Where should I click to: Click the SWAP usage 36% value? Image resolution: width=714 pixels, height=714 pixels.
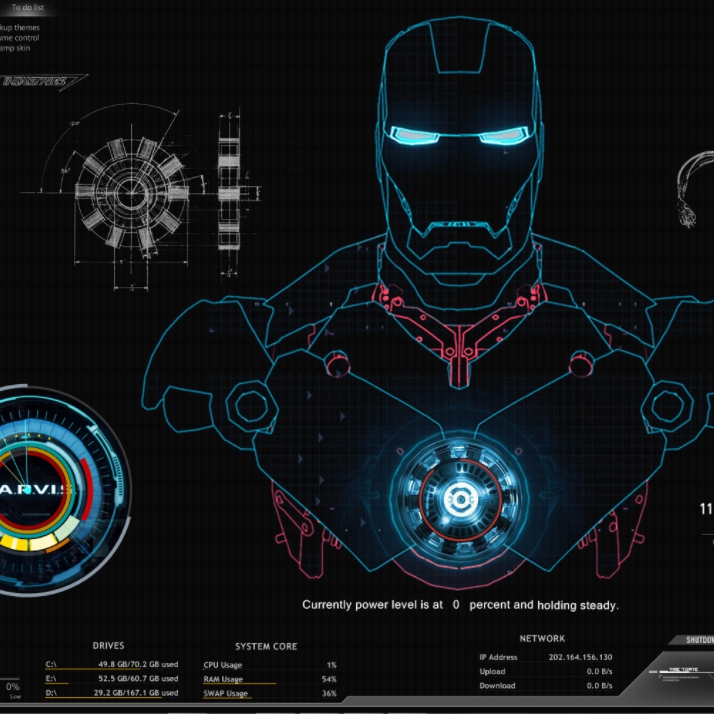(x=329, y=694)
